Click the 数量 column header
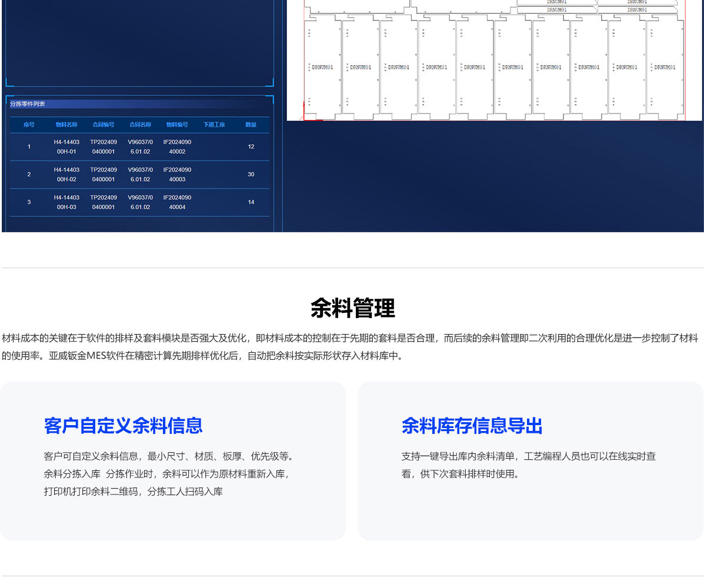This screenshot has width=704, height=588. [251, 125]
